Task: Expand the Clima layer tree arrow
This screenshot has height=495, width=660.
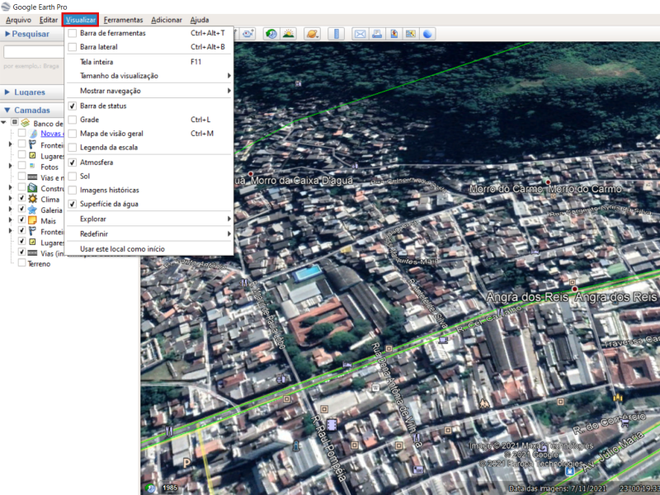Action: pos(11,198)
